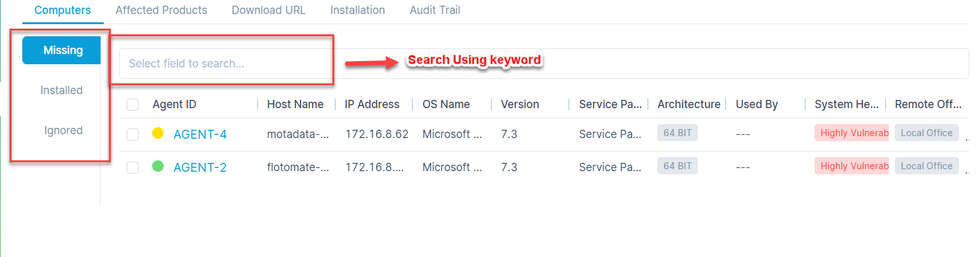Switch to the Affected Products tab
The width and height of the screenshot is (980, 257).
pyautogui.click(x=161, y=10)
